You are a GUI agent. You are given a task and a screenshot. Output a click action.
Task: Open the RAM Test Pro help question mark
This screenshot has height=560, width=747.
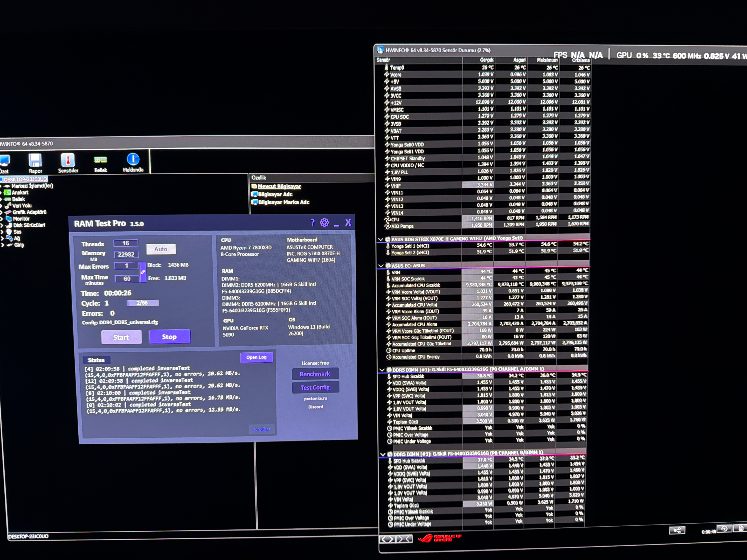click(x=312, y=222)
